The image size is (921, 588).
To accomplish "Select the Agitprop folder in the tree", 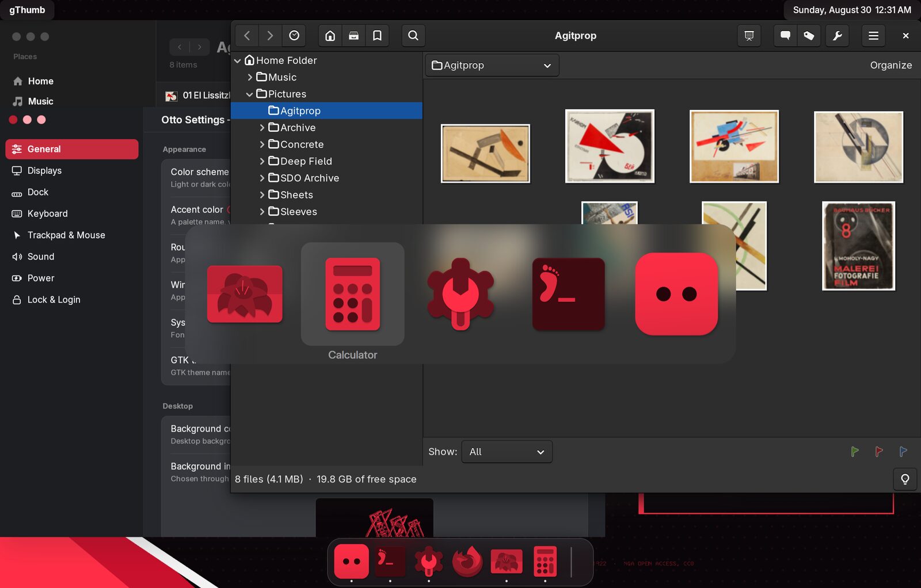I will (x=326, y=110).
